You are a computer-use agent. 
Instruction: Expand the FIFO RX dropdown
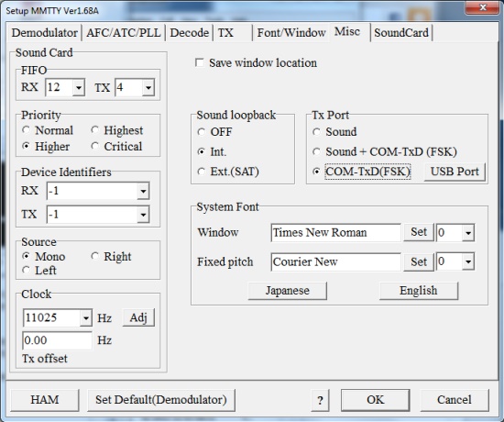[79, 87]
